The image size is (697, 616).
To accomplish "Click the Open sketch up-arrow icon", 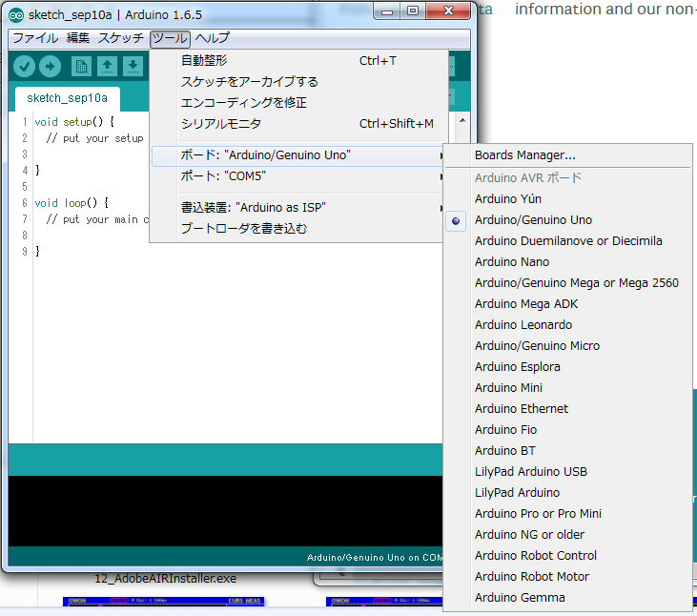I will 107,67.
